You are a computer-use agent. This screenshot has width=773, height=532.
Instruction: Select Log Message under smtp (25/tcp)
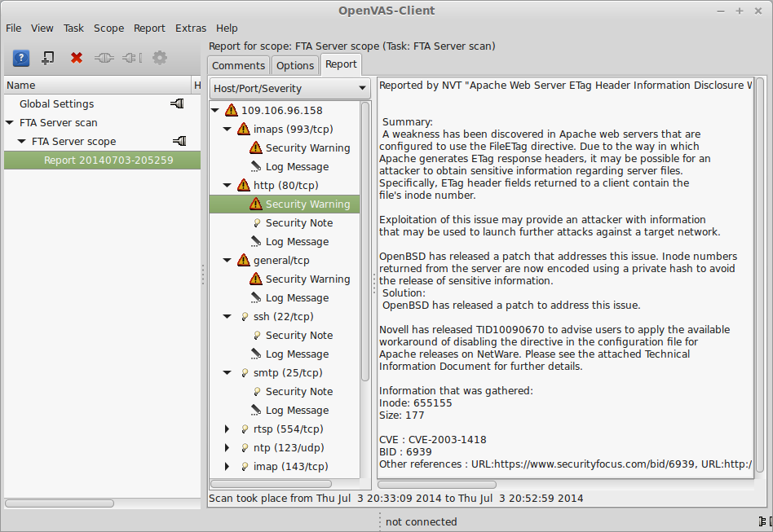pos(298,410)
